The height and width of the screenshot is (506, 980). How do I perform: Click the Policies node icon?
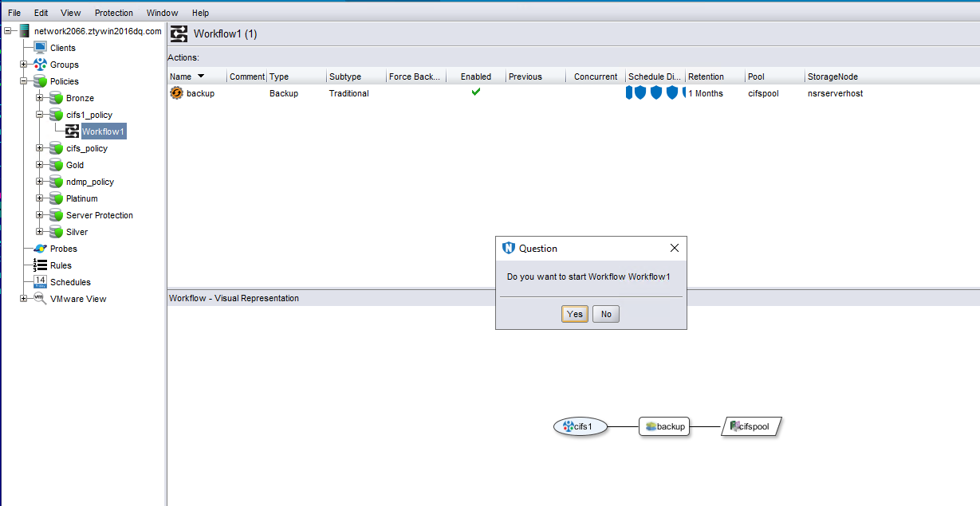tap(40, 81)
